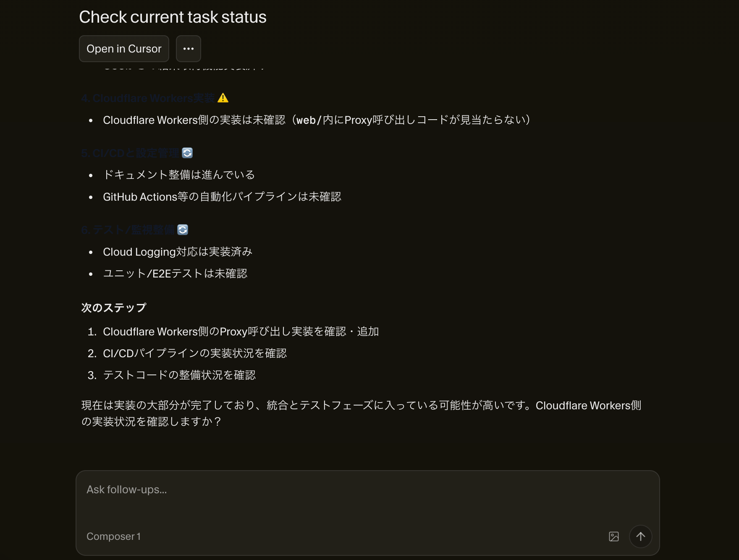
Task: Select the 5. CI/CDと設定管理 heading
Action: (130, 153)
